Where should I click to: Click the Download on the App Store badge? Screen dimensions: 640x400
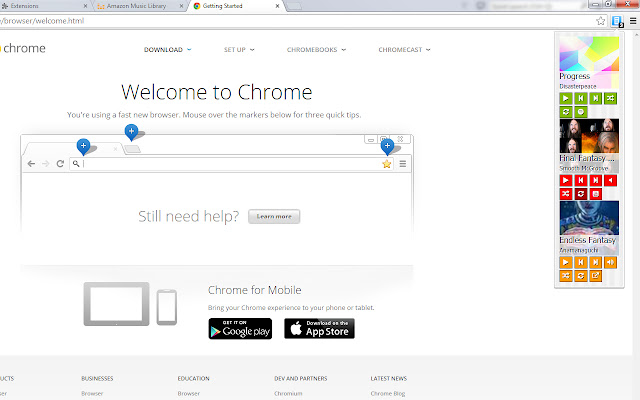click(320, 329)
